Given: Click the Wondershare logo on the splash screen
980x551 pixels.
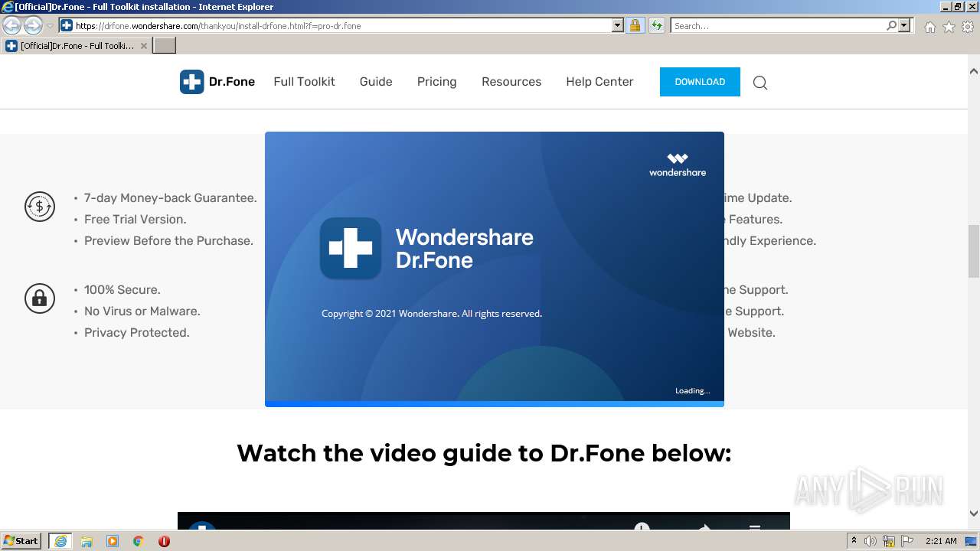Looking at the screenshot, I should tap(678, 165).
